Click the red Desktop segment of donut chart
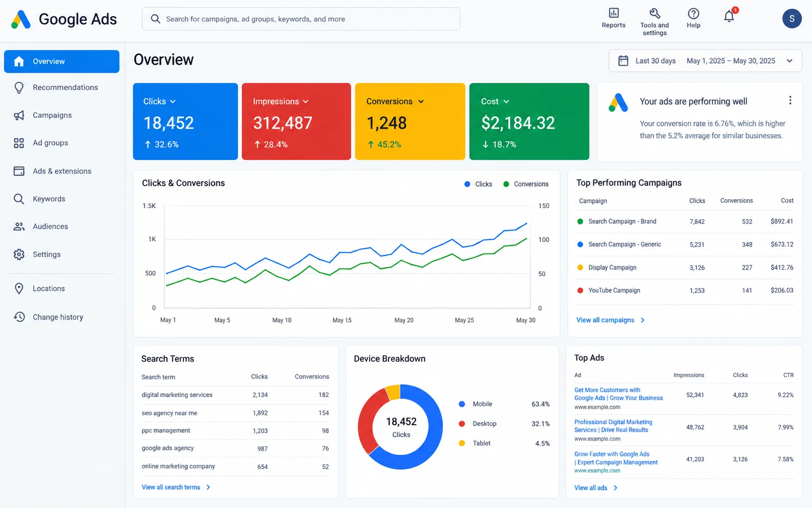This screenshot has width=812, height=508. click(x=370, y=420)
